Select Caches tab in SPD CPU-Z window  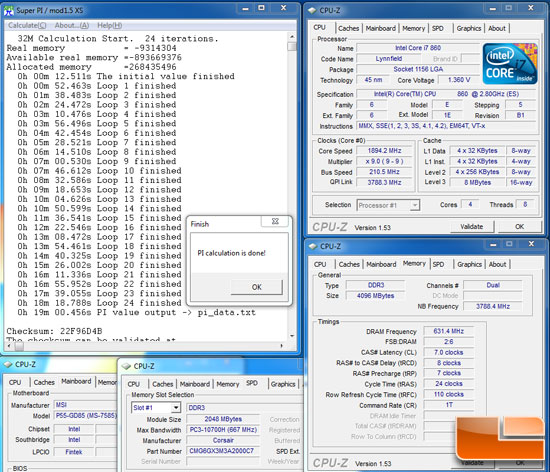tap(163, 384)
